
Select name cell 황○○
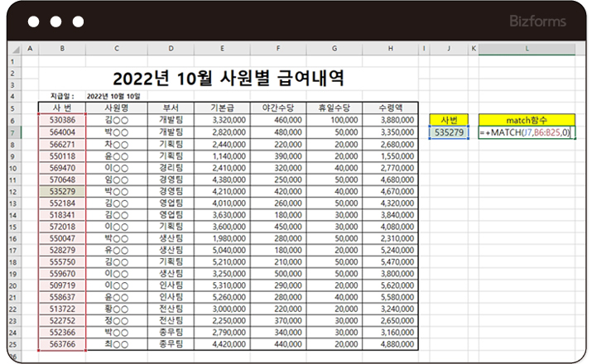(117, 309)
